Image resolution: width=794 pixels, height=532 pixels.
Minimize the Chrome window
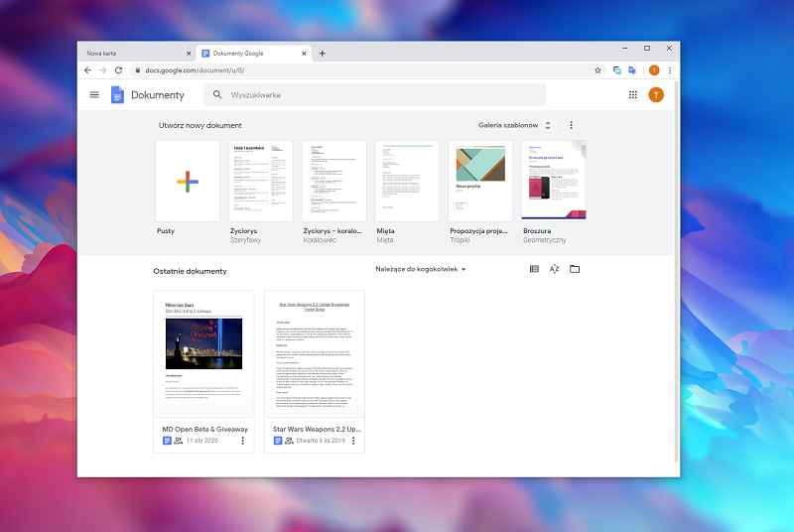624,48
